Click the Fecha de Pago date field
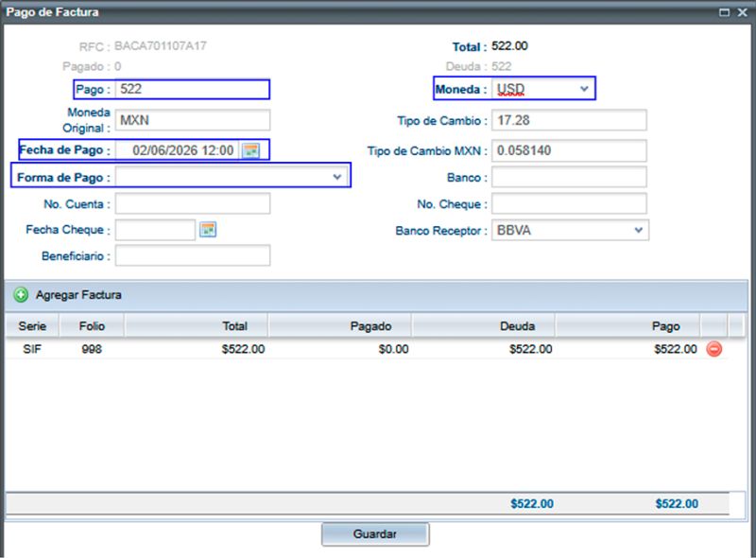756x558 pixels. (178, 150)
